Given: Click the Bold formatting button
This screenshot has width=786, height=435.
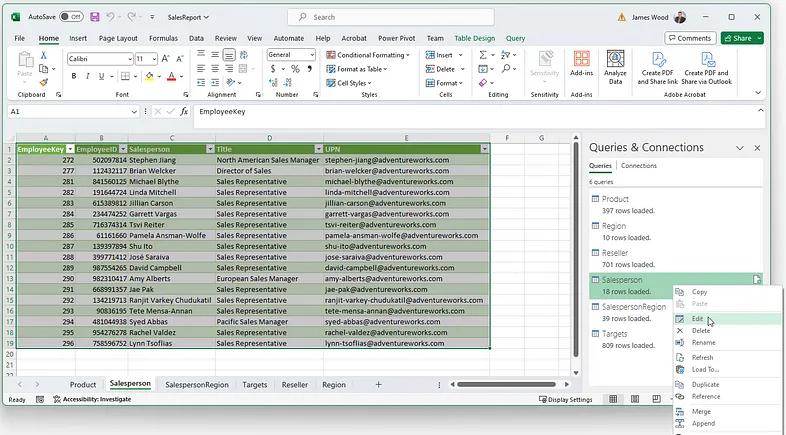Looking at the screenshot, I should (x=74, y=76).
